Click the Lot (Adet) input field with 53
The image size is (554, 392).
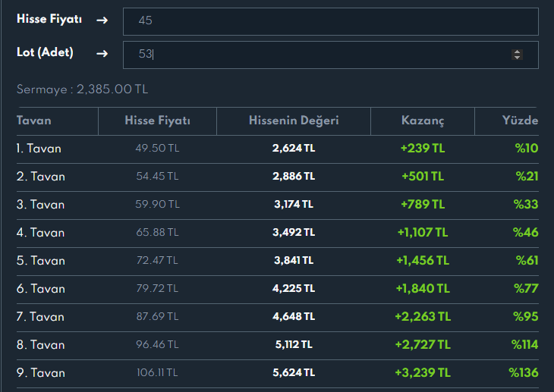331,55
